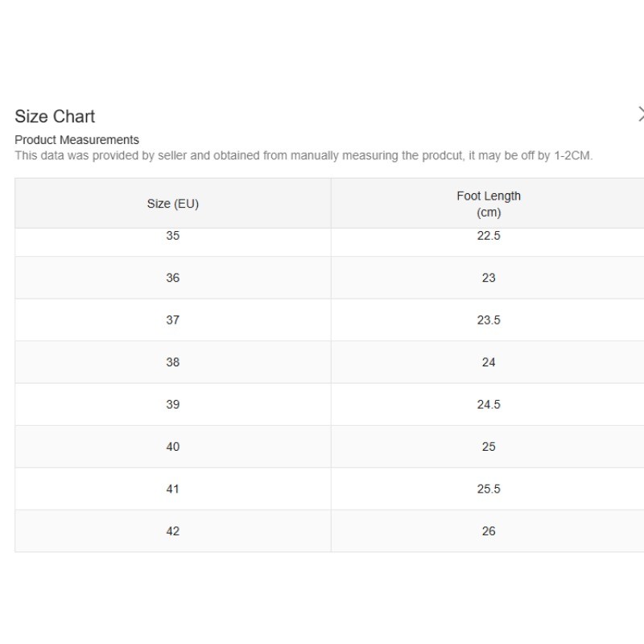Screen dimensions: 644x644
Task: Select the size 35 cell
Action: pyautogui.click(x=172, y=237)
